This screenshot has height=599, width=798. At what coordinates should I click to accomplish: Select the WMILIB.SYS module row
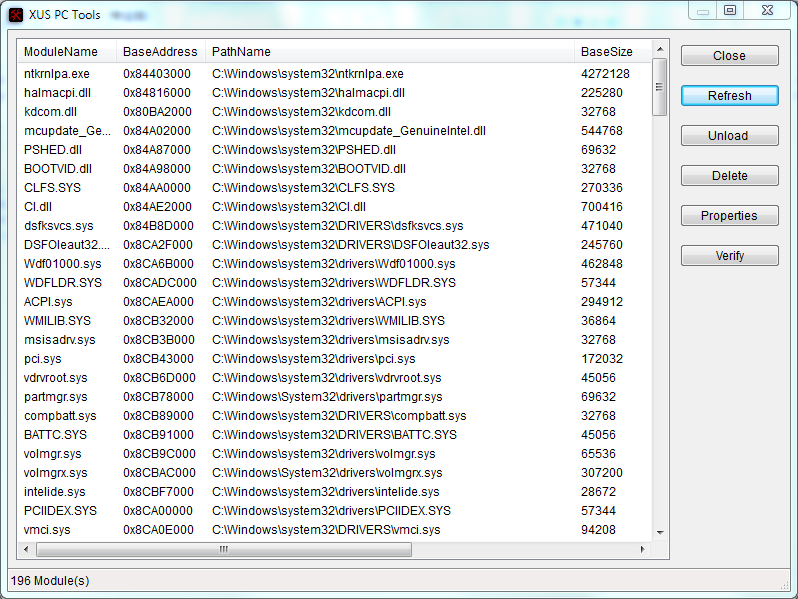pos(334,321)
